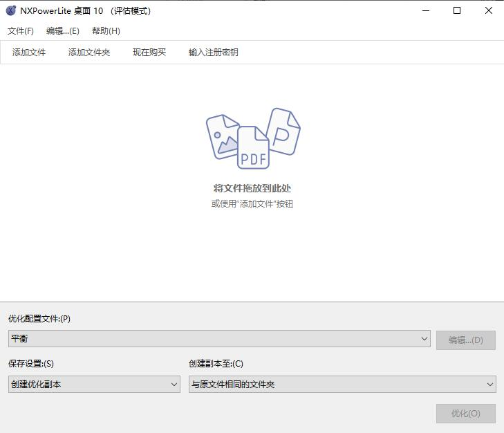Expand the 创建副本至 folder dropdown
The image size is (504, 433).
(x=342, y=385)
